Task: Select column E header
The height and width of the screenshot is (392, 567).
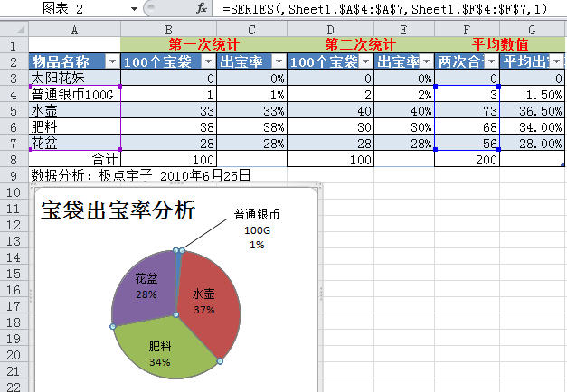Action: click(x=404, y=29)
